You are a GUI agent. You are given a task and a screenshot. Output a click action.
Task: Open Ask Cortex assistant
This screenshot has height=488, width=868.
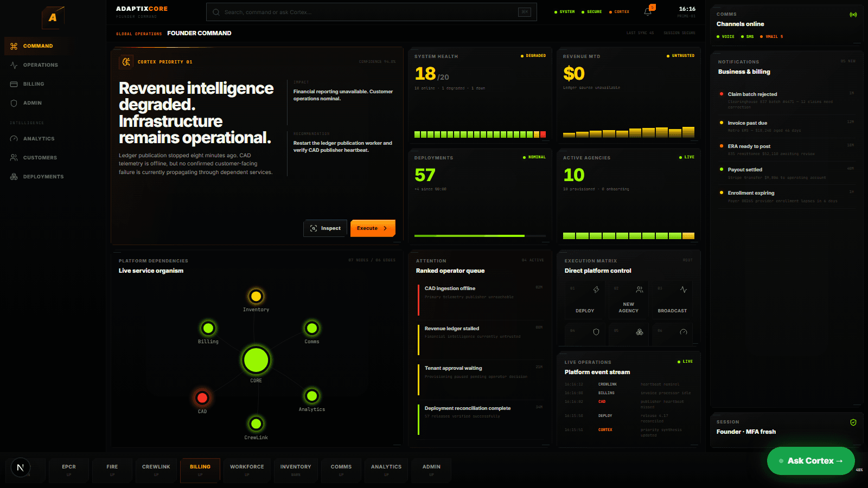pos(810,461)
